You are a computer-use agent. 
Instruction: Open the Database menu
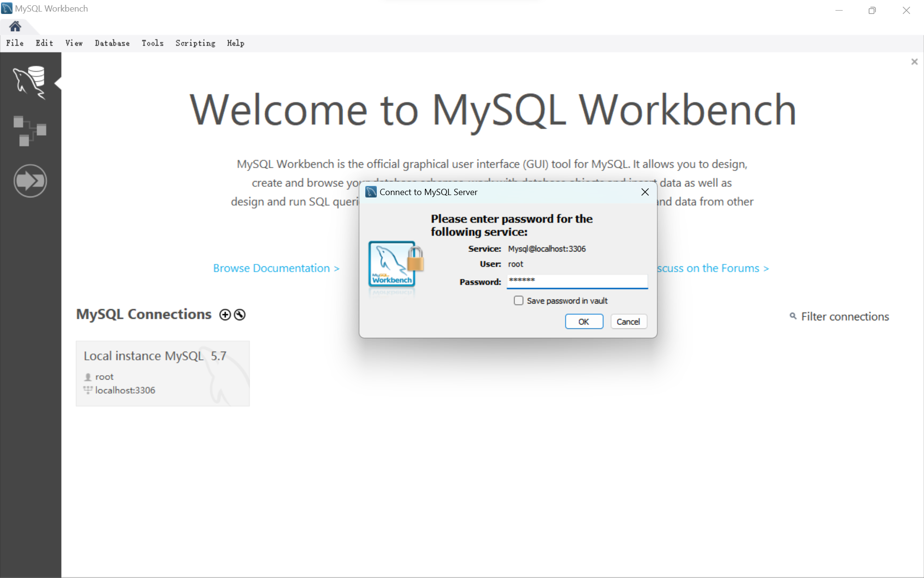(112, 43)
